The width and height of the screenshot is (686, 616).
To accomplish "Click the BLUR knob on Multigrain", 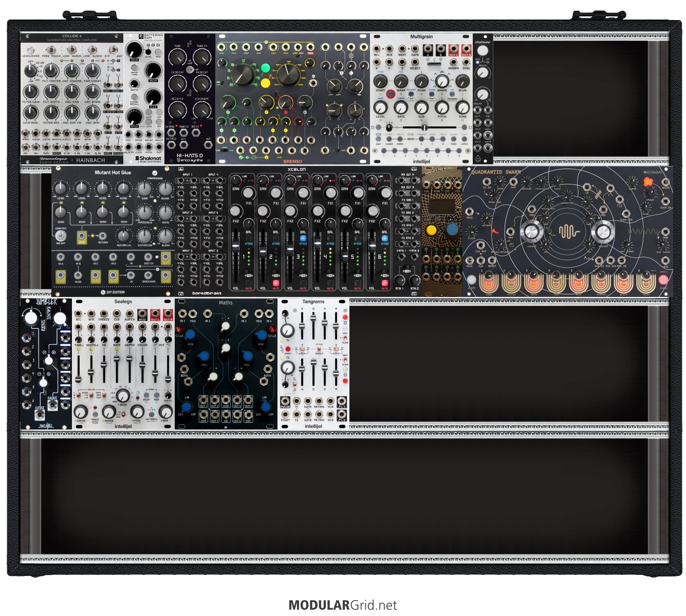I will coord(462,81).
